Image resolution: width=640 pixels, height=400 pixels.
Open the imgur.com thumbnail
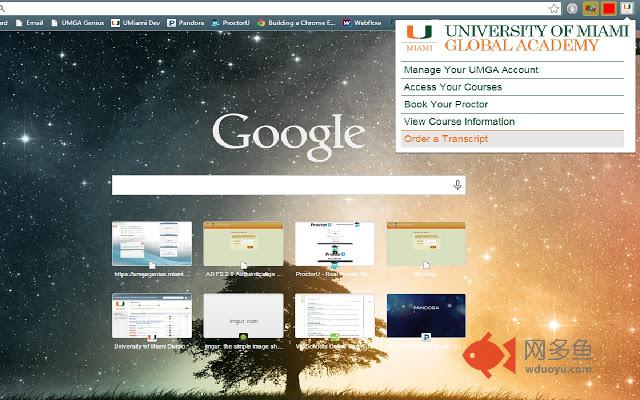click(x=243, y=316)
